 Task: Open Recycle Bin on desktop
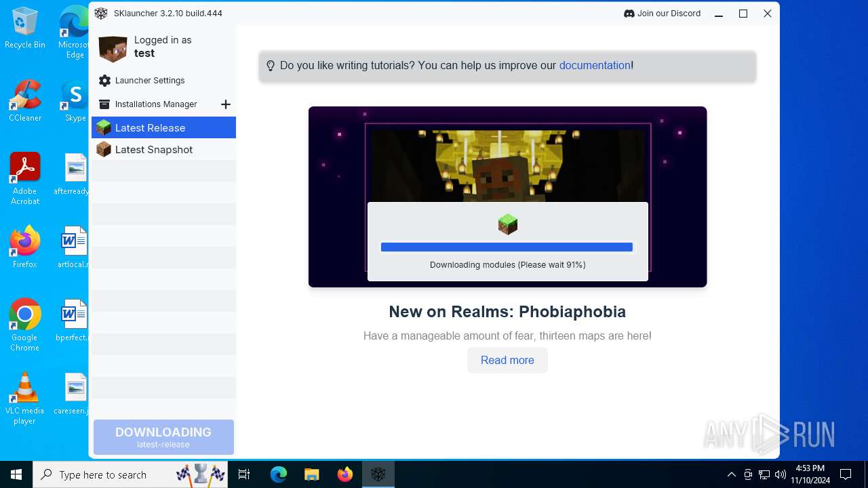(25, 28)
